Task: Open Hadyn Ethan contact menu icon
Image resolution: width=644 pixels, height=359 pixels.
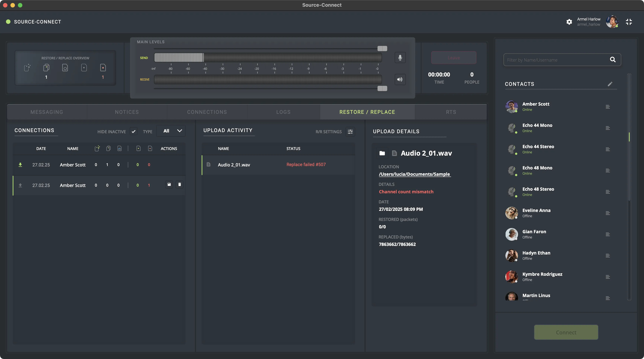Action: (608, 256)
